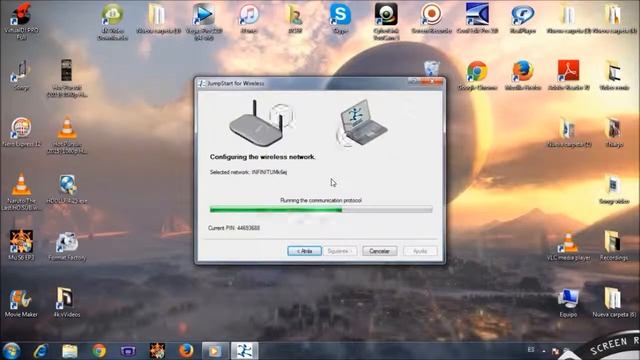Open the VLC media player desktop shortcut
The height and width of the screenshot is (360, 640).
[569, 247]
